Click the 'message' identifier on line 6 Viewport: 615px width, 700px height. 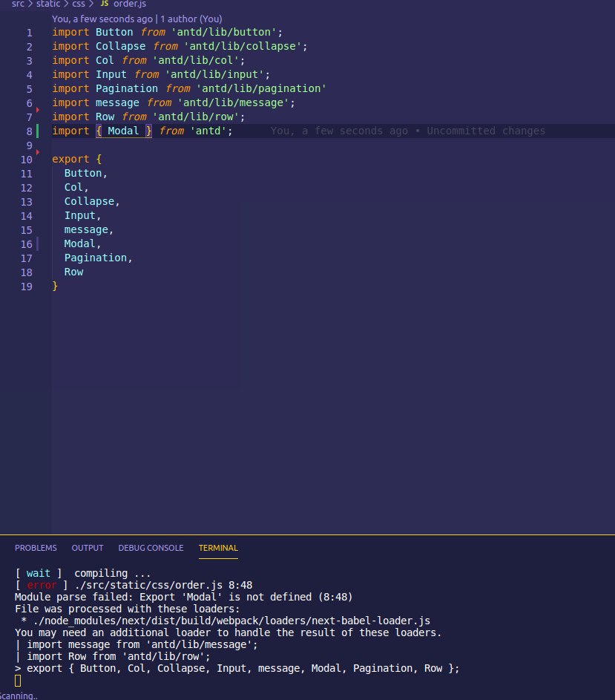click(117, 102)
